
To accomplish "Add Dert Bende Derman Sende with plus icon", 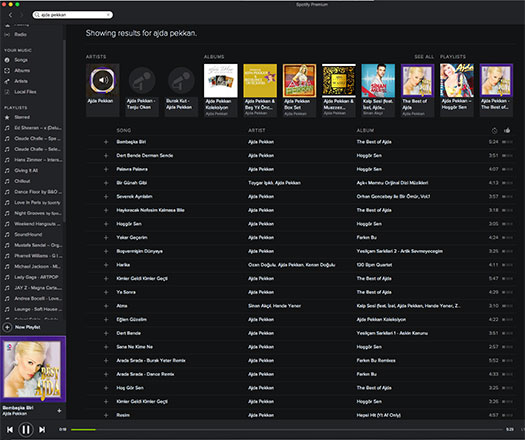I will click(106, 156).
